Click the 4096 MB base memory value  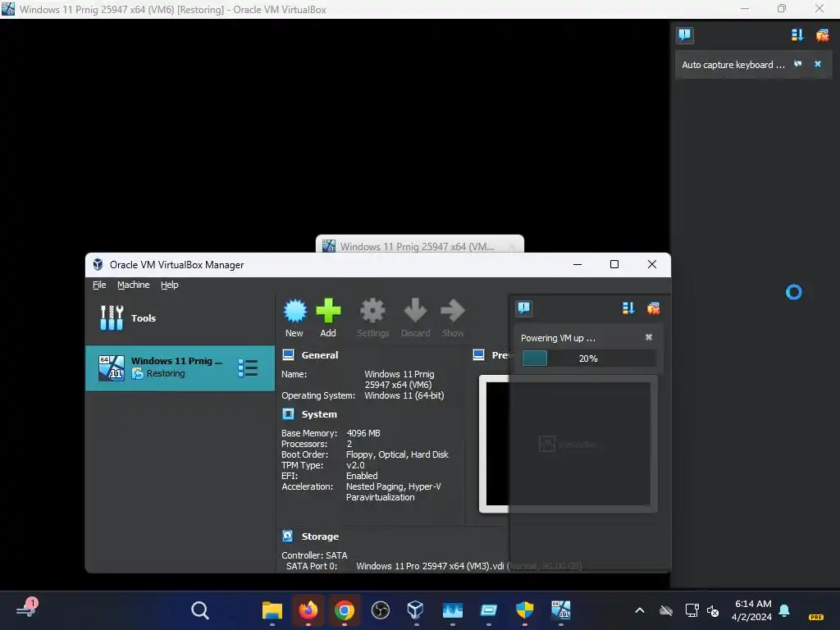point(363,433)
